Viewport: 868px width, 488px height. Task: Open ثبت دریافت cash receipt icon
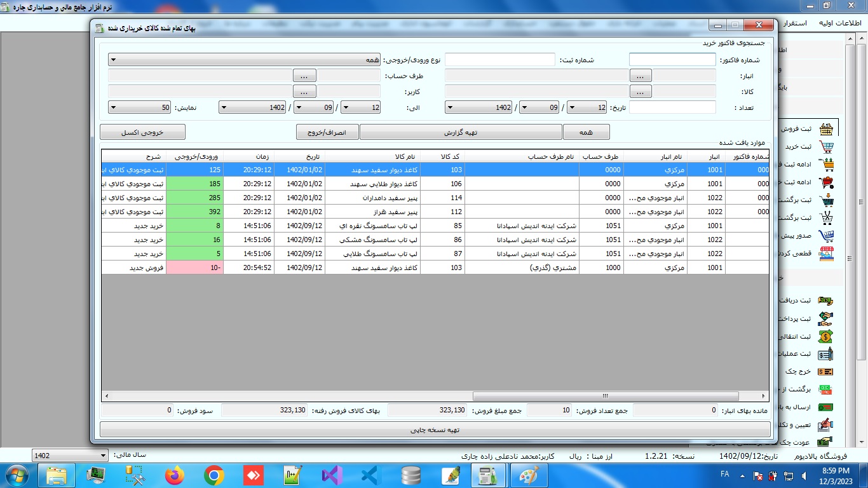point(826,301)
